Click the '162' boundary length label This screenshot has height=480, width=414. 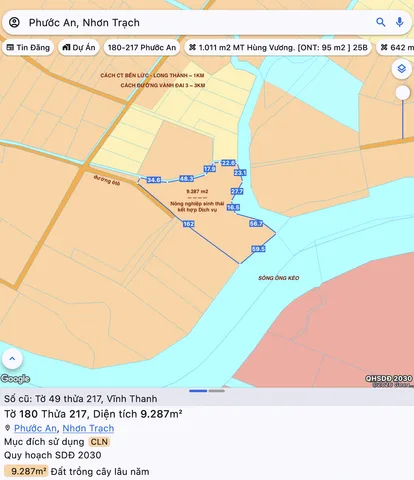tap(188, 224)
